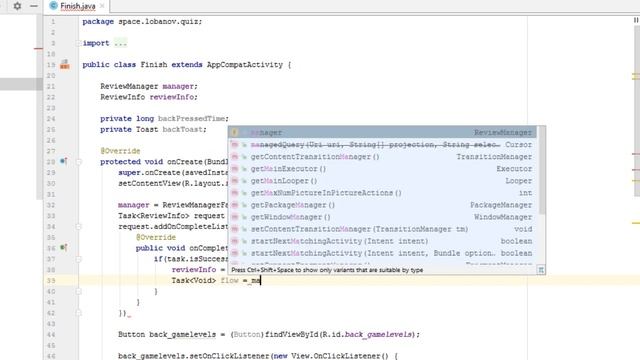
Task: Choose getPackageManager() completion suggestion
Action: pos(382,205)
